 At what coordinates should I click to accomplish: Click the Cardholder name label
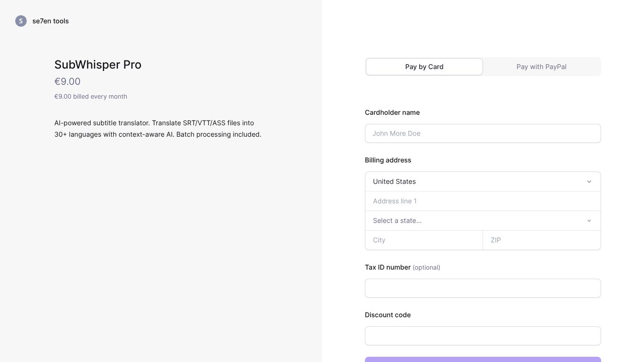[392, 112]
